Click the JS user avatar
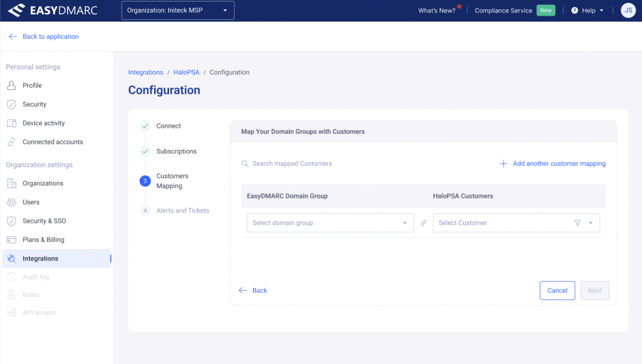The width and height of the screenshot is (642, 364). tap(628, 10)
